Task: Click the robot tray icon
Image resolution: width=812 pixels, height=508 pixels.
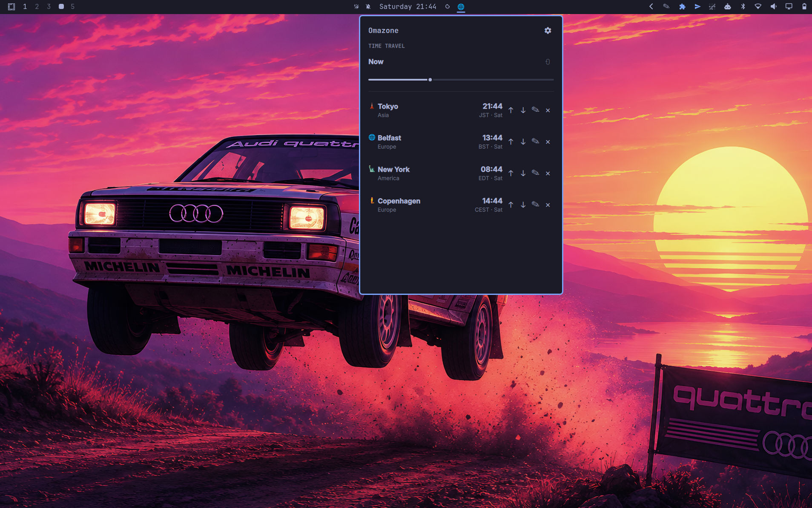Action: tap(728, 6)
